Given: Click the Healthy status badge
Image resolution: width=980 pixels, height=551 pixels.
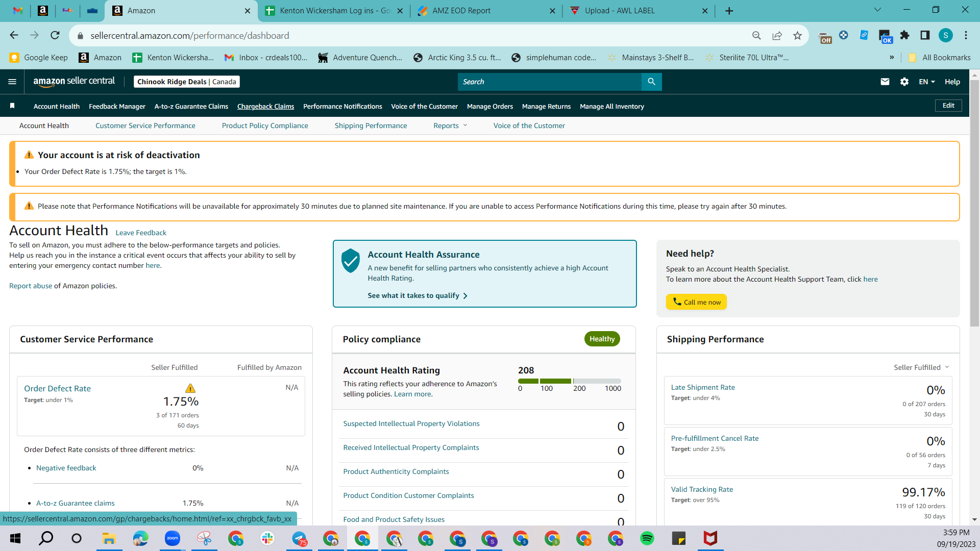Looking at the screenshot, I should coord(602,339).
